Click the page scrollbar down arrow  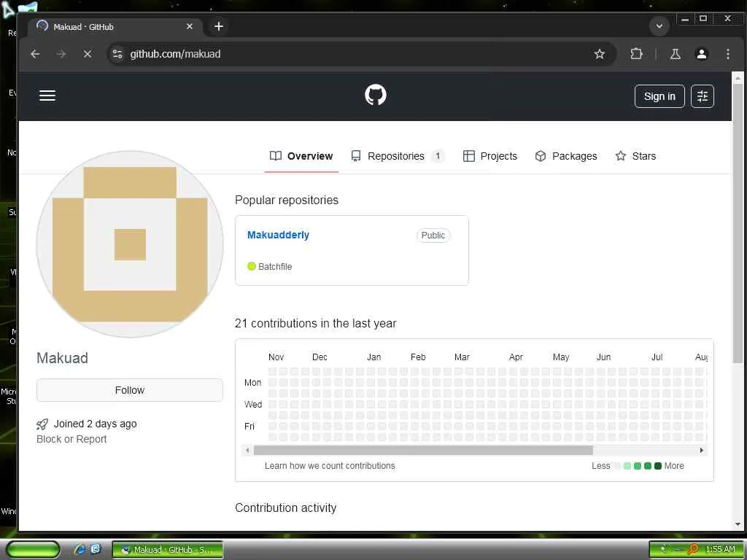coord(738,524)
